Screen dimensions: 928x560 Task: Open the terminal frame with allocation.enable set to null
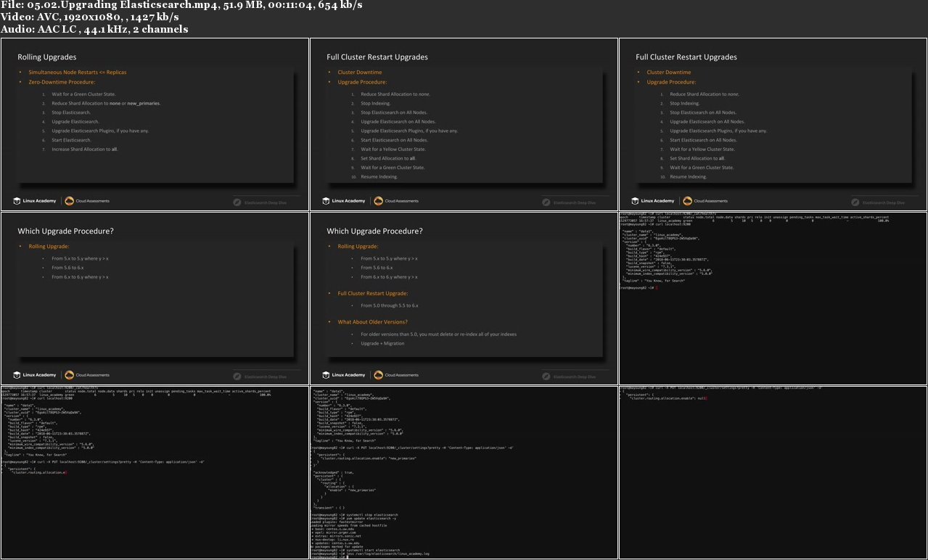(773, 472)
